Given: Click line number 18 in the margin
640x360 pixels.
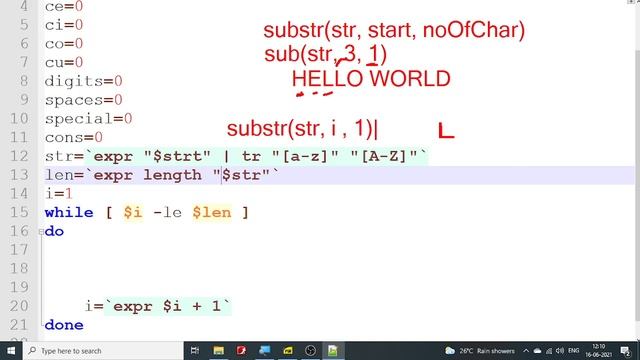Looking at the screenshot, I should (19, 269).
